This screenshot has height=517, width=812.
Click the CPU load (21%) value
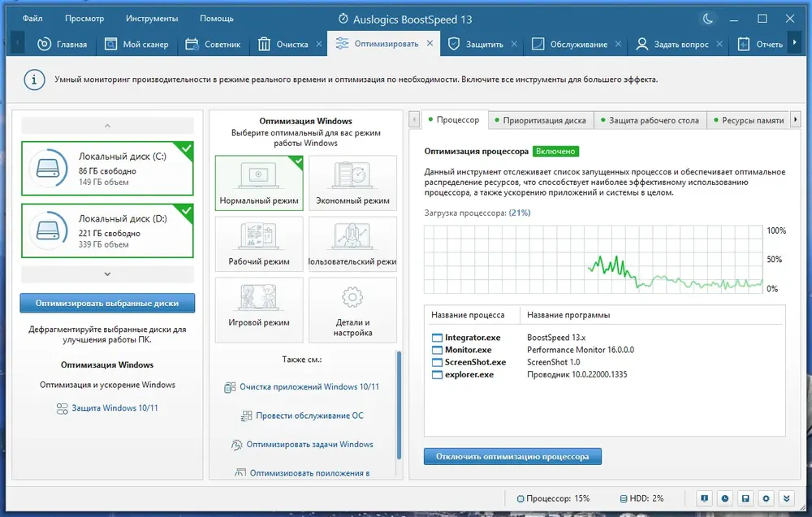pos(520,213)
